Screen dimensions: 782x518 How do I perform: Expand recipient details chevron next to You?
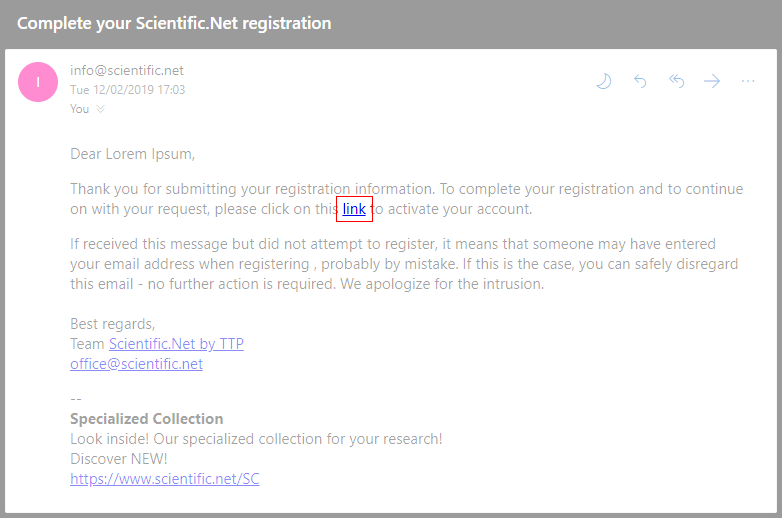100,109
